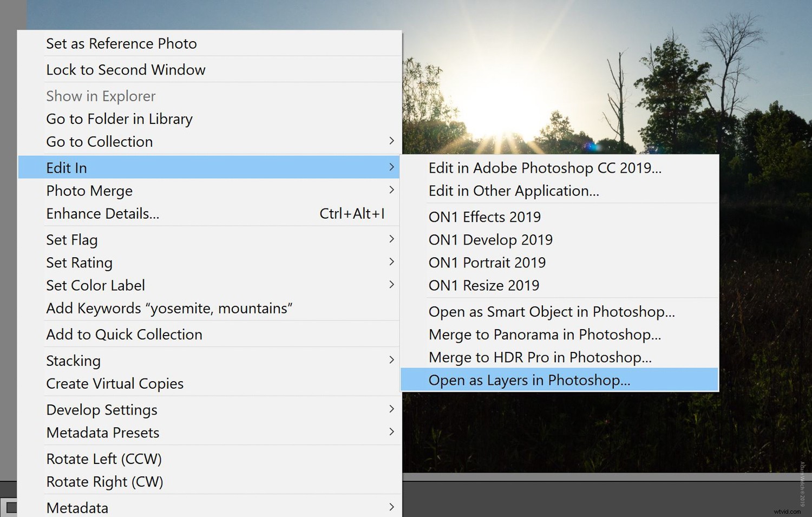Create Virtual Copies of the photo
Image resolution: width=812 pixels, height=517 pixels.
pyautogui.click(x=115, y=383)
